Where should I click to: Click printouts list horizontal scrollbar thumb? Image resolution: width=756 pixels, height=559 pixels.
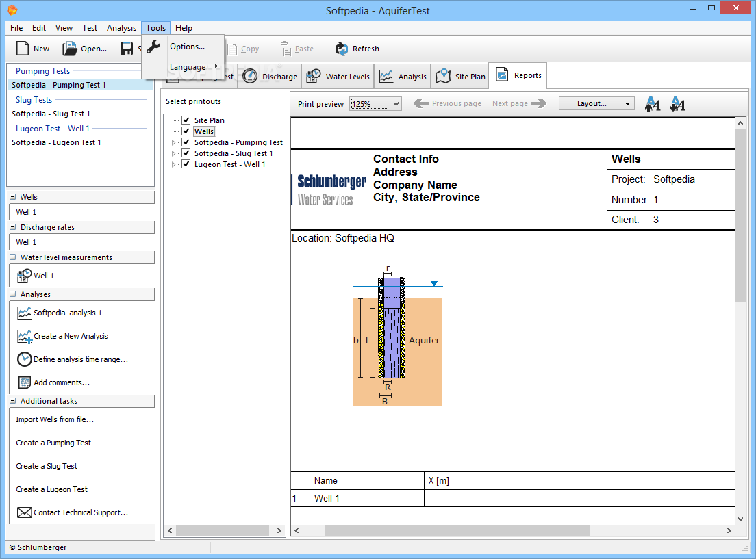(x=223, y=530)
